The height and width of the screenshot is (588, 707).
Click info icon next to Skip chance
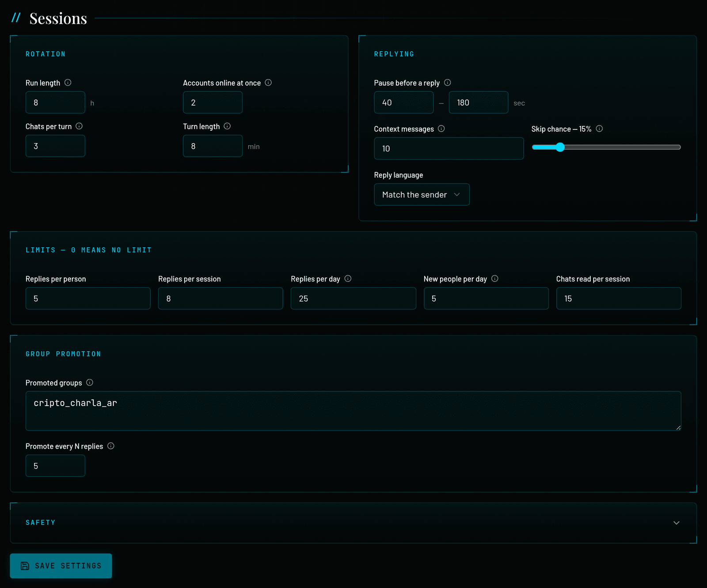(x=599, y=129)
